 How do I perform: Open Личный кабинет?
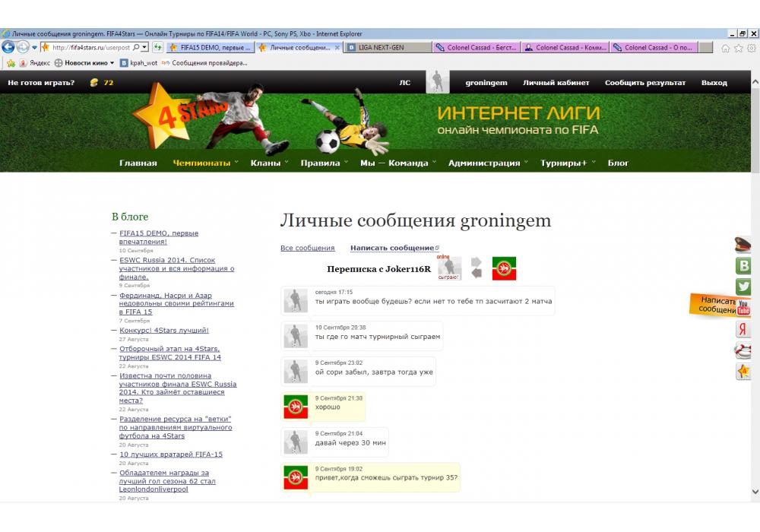coord(556,82)
